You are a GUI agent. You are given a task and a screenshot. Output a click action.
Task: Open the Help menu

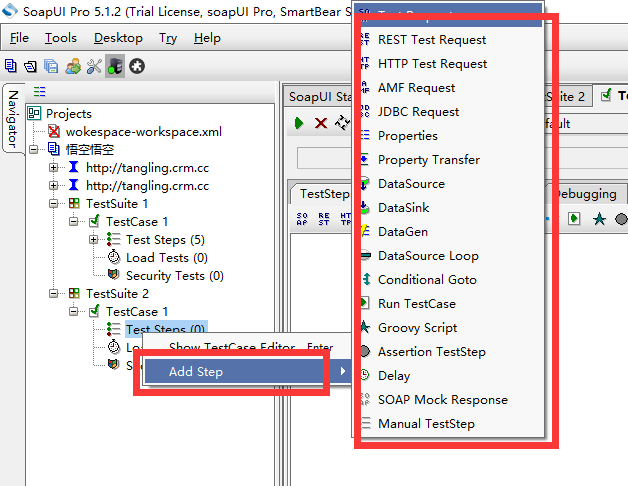click(x=207, y=38)
